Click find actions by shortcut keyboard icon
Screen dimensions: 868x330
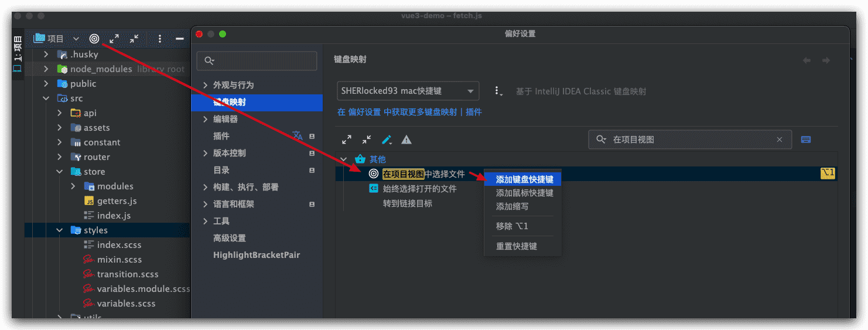(806, 140)
